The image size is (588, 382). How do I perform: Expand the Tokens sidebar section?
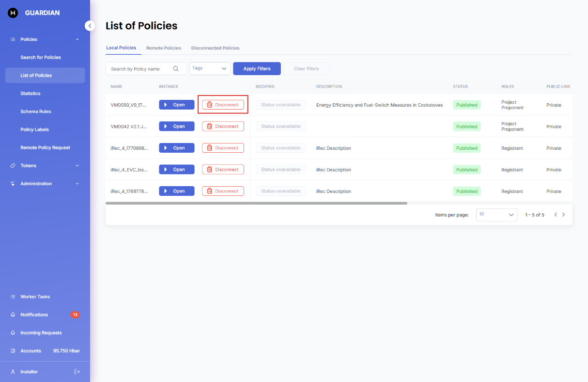pyautogui.click(x=77, y=166)
